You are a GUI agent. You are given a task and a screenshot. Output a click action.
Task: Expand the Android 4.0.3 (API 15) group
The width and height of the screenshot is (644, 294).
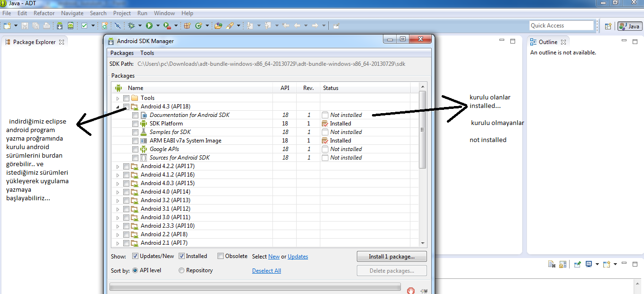pos(118,183)
